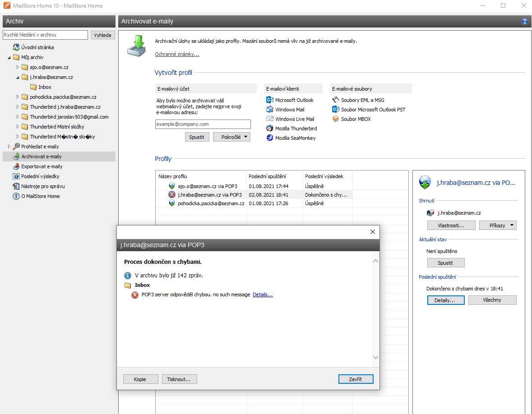Click the Mozilla Thunderbird icon
Screen dimensions: 532x414
tap(270, 128)
